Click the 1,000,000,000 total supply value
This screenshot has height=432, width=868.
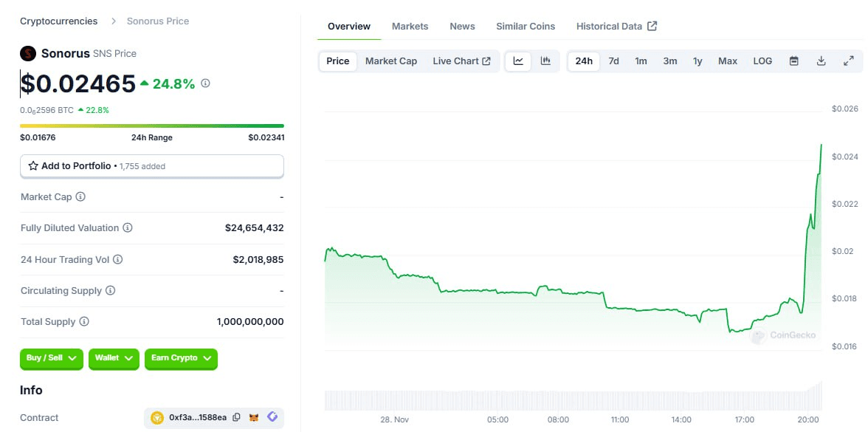point(250,322)
